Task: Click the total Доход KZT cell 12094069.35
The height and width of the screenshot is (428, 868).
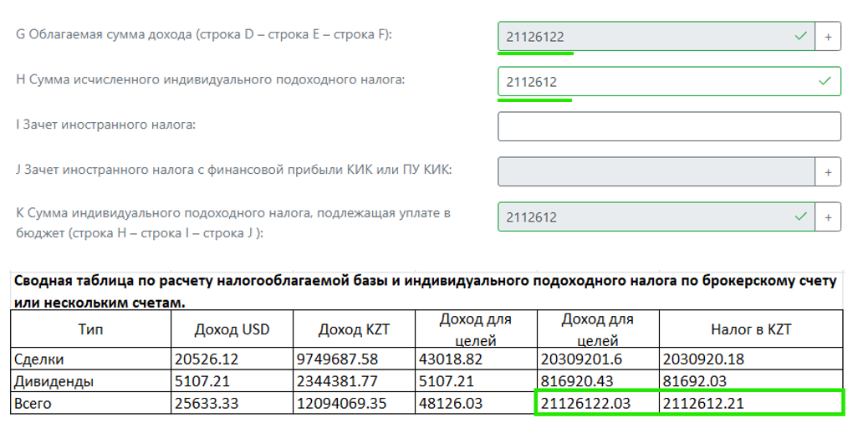Action: [x=355, y=403]
